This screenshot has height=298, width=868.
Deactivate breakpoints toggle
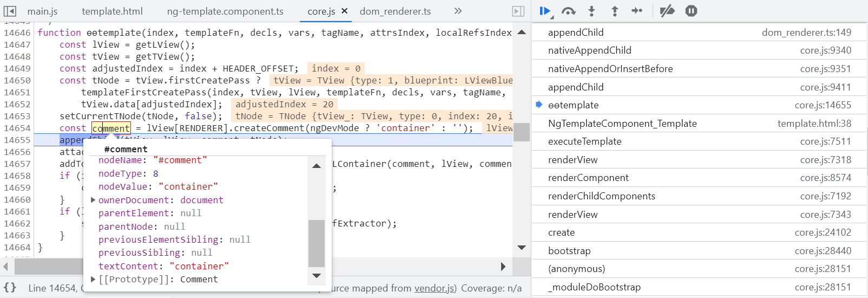(667, 11)
